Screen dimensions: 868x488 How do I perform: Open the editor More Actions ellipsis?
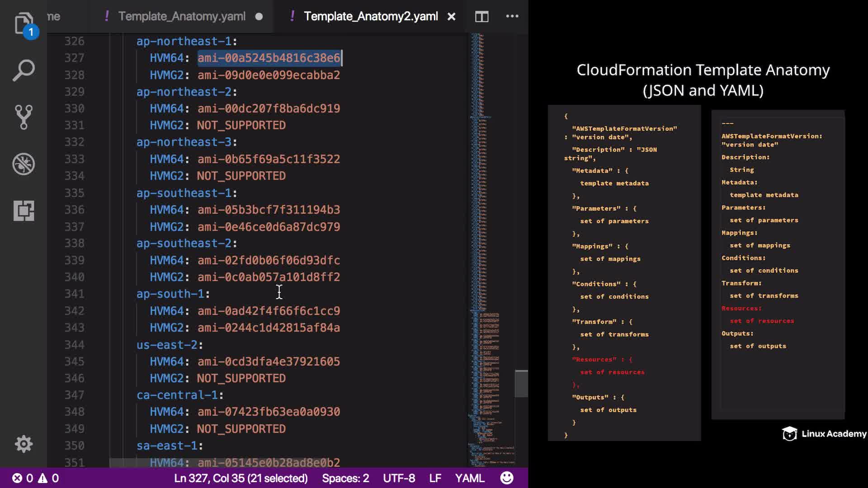(x=512, y=16)
